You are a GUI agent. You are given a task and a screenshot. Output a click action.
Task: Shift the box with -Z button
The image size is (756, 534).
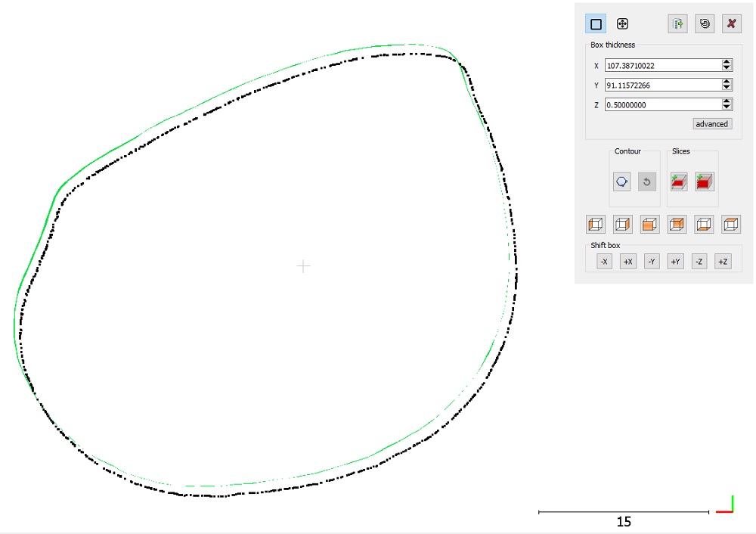pyautogui.click(x=699, y=261)
